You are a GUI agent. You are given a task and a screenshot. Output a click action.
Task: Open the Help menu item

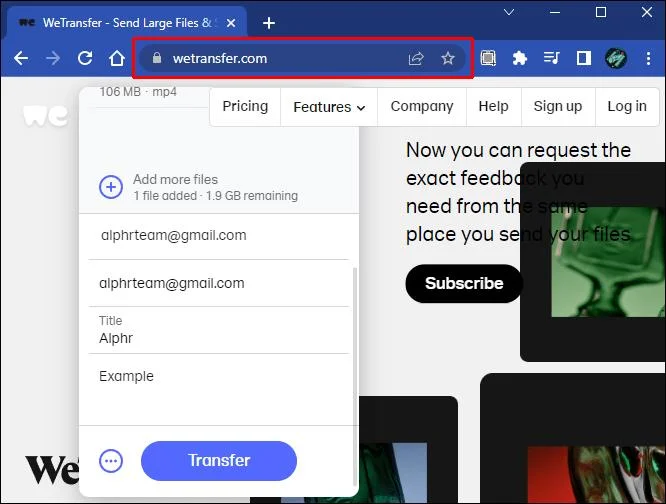(493, 106)
